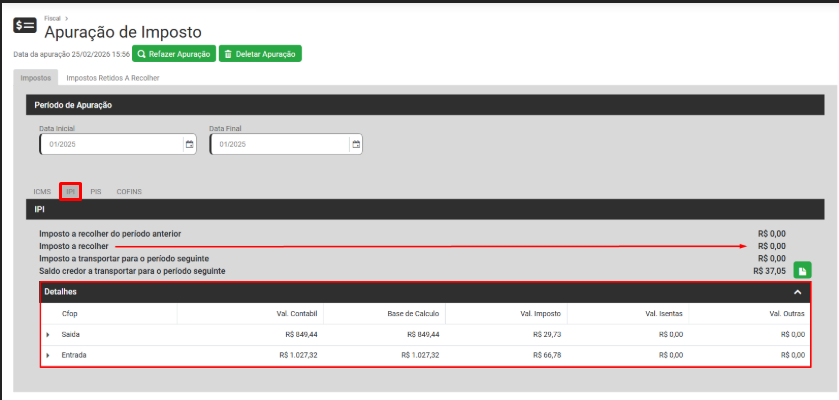Click the Data Inicial date field
Screen dimensions: 839x400
click(110, 144)
